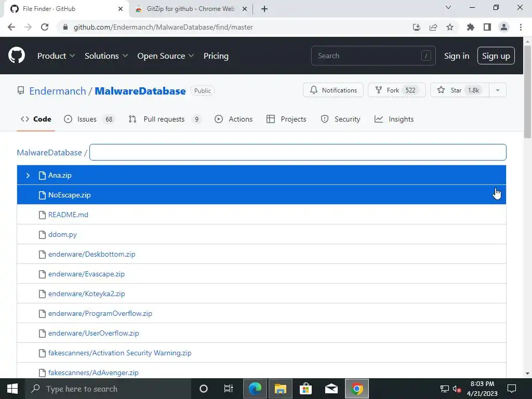The image size is (532, 399).
Task: Click the file icon next to ddom.py
Action: click(x=42, y=234)
